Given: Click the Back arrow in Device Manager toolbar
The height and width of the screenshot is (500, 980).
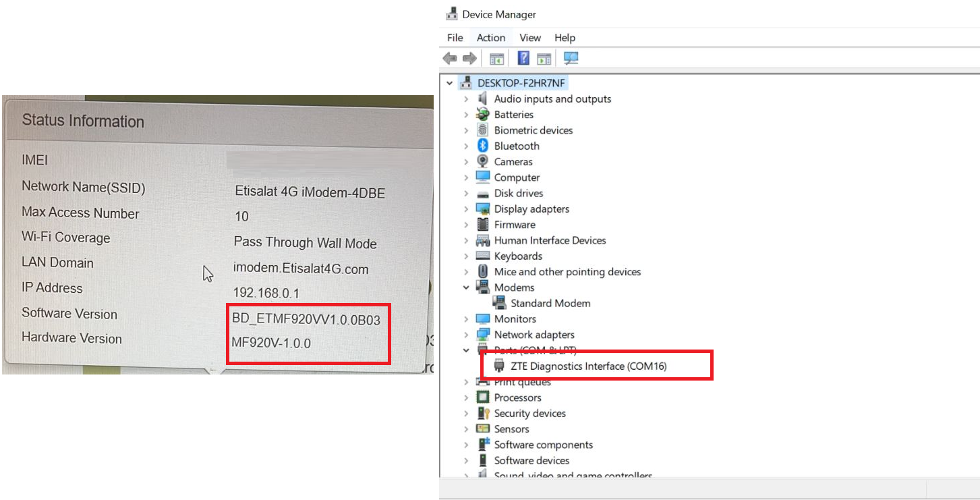Looking at the screenshot, I should coord(450,59).
